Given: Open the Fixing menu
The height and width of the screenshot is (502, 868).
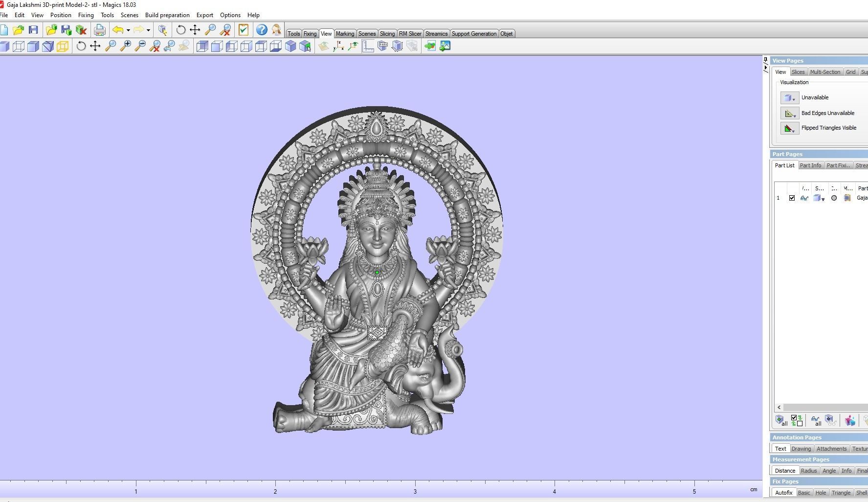Looking at the screenshot, I should tap(86, 15).
